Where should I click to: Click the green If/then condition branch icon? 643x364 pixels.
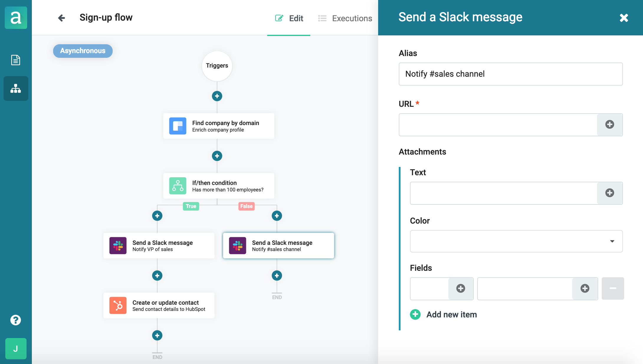[x=178, y=186]
